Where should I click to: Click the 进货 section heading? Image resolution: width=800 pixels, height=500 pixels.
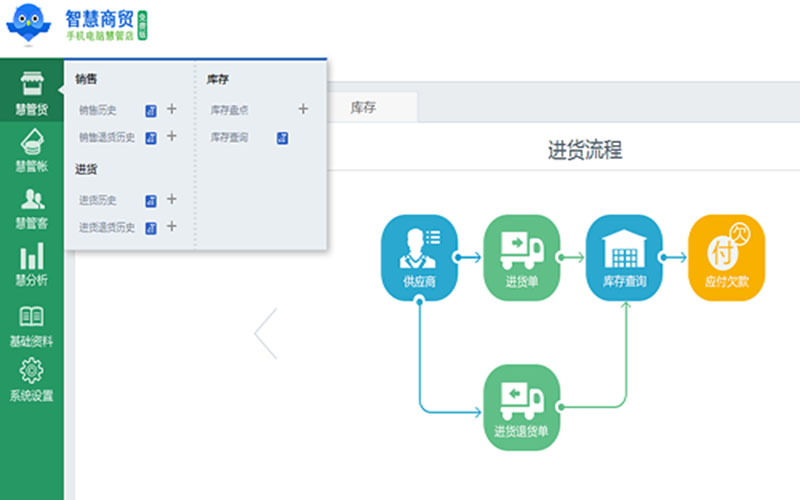[x=86, y=169]
